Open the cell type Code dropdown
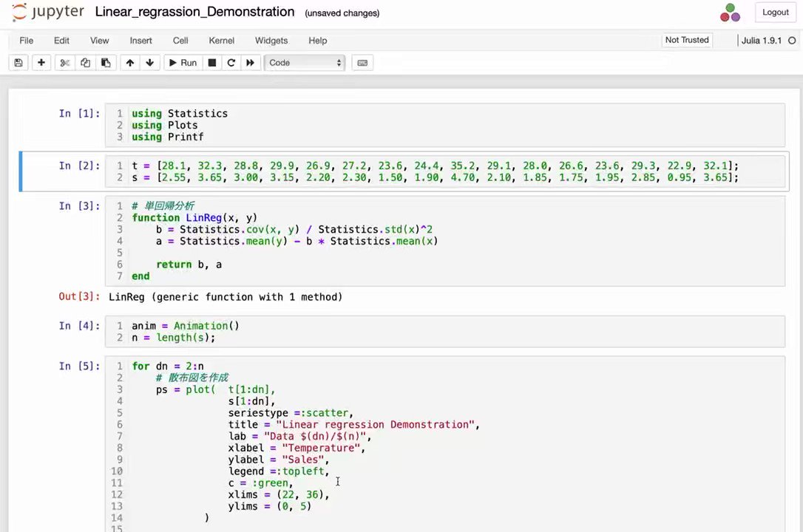This screenshot has width=803, height=532. tap(305, 62)
